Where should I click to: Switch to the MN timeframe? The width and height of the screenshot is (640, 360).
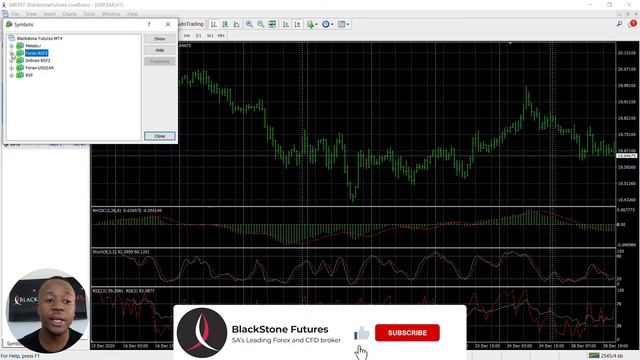tap(221, 36)
